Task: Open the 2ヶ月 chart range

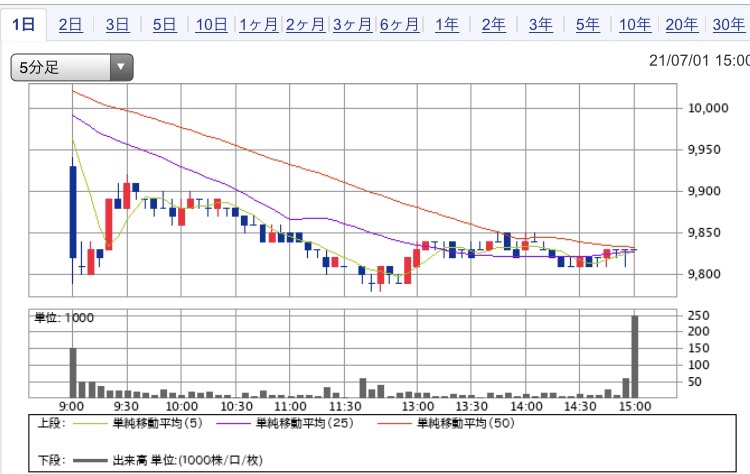Action: coord(305,24)
